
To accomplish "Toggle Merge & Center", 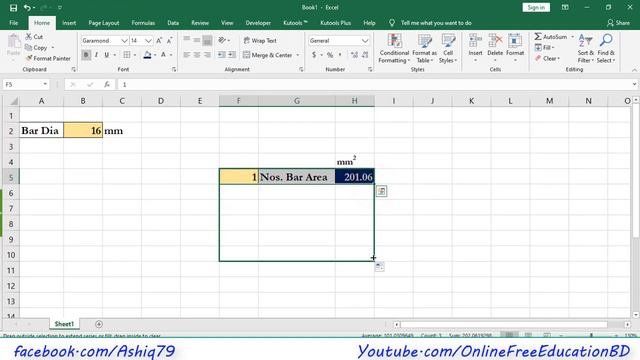I will 268,55.
